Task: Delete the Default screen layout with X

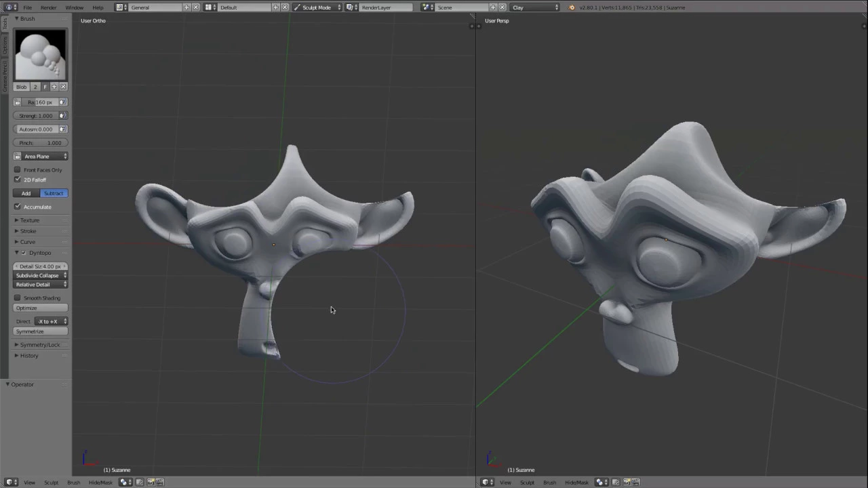Action: [x=285, y=7]
